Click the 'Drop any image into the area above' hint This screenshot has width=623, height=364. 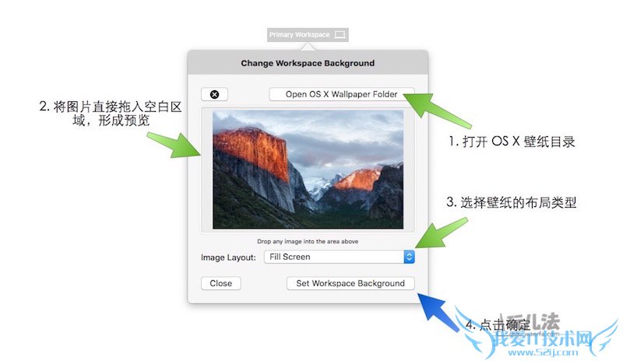tap(308, 241)
